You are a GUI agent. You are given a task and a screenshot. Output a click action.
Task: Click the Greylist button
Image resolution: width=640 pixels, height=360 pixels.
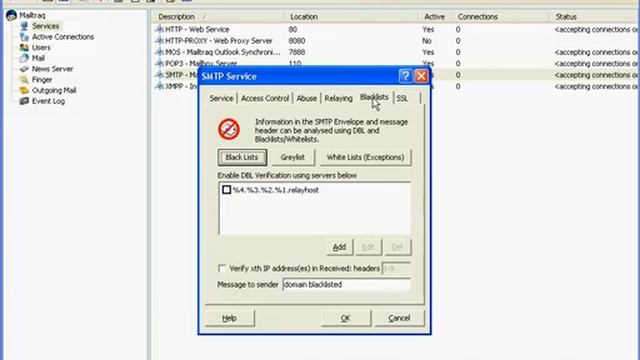[x=293, y=157]
